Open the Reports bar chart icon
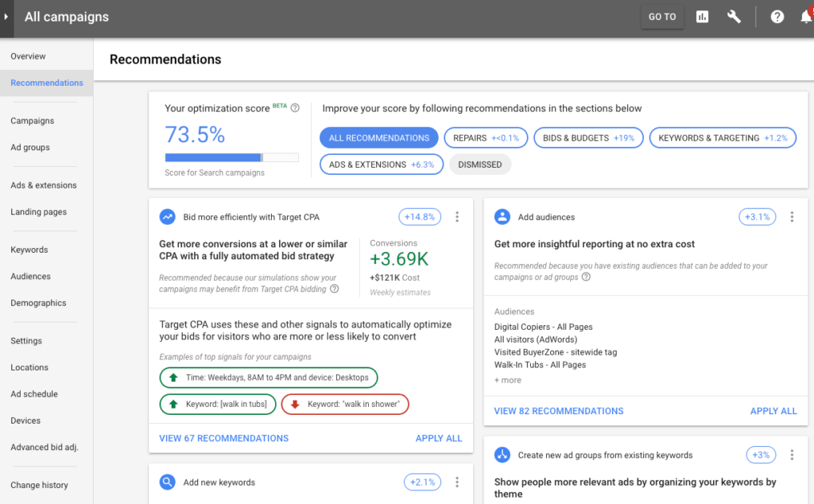Viewport: 814px width, 504px height. point(702,16)
